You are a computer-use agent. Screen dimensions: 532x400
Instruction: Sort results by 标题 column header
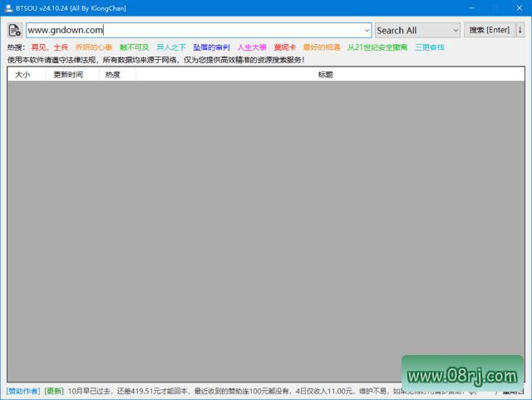point(330,74)
